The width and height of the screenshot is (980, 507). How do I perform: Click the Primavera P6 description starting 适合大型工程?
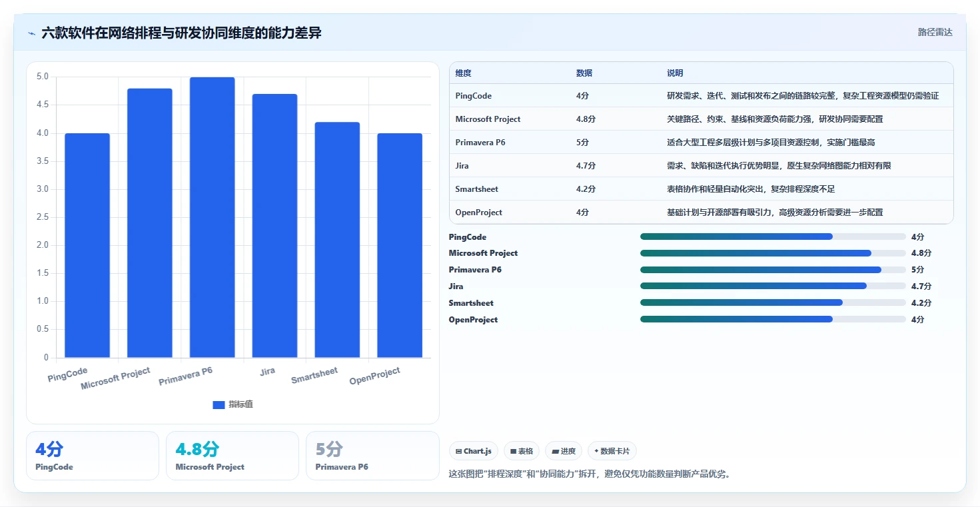coord(771,143)
